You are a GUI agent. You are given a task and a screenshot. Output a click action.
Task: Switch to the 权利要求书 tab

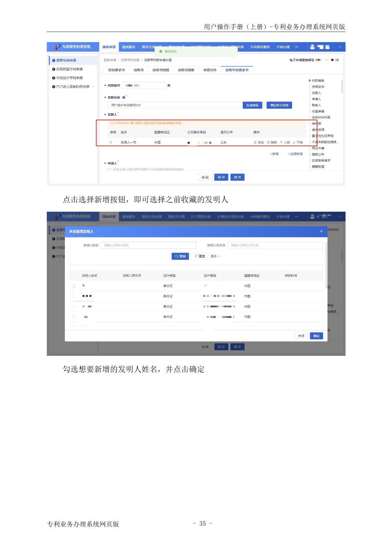[x=116, y=70]
